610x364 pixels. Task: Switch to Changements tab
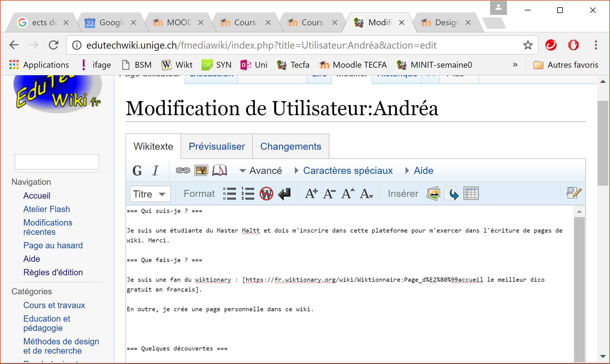pos(291,146)
